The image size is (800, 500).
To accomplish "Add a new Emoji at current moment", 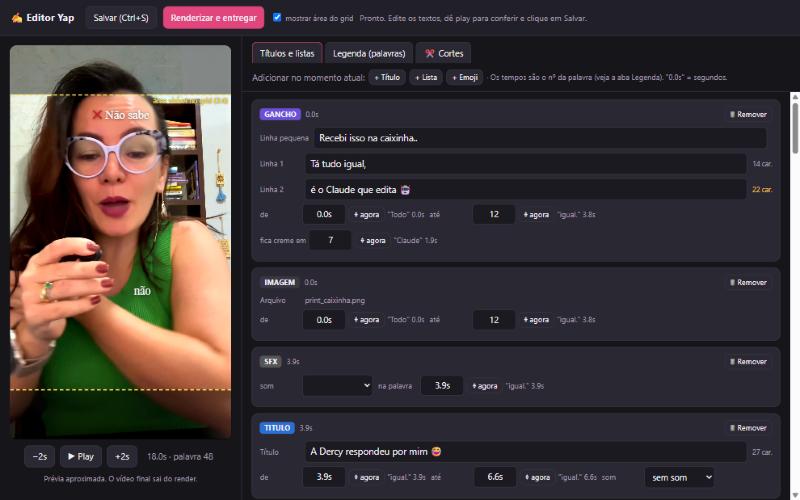I will 465,78.
